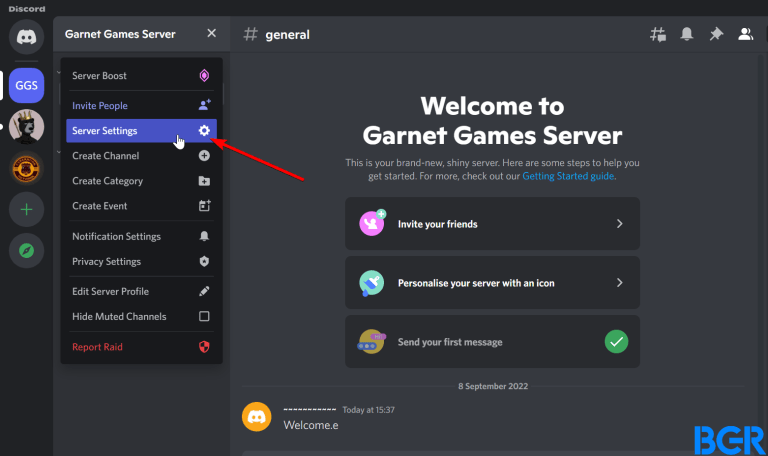Click the Hide Muted Channels label
This screenshot has width=768, height=456.
pos(119,316)
